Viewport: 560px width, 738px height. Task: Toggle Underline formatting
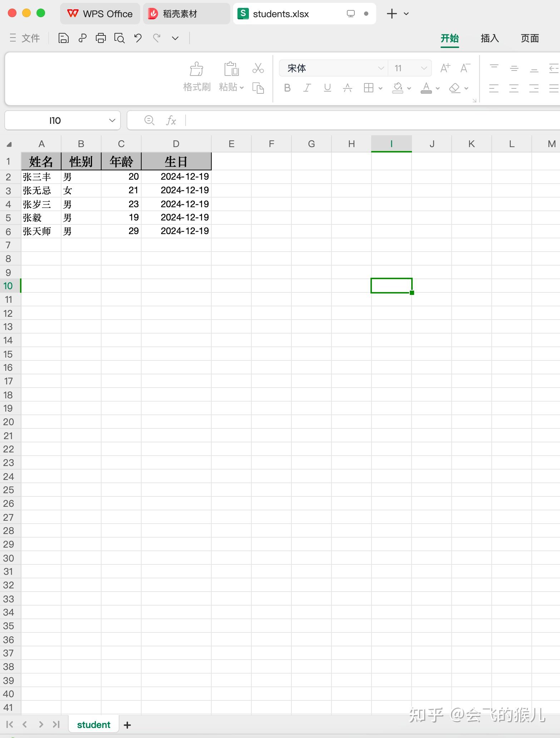[x=327, y=88]
